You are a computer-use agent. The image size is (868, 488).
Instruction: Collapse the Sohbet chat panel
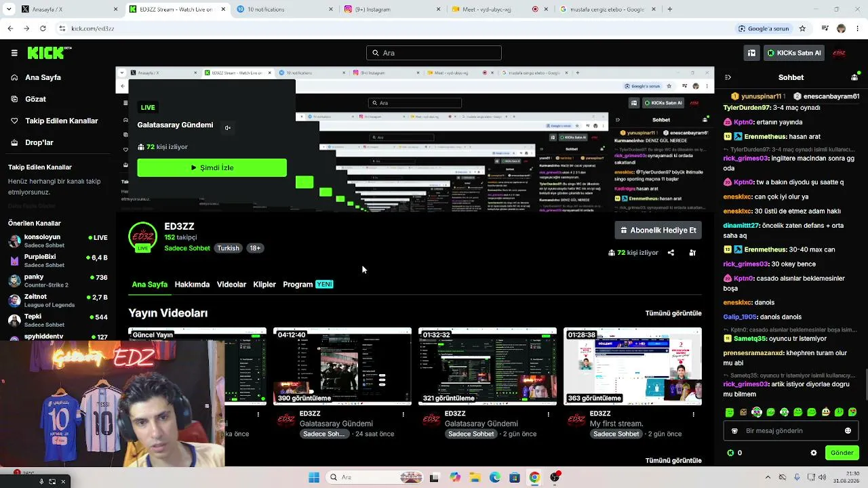pos(728,77)
